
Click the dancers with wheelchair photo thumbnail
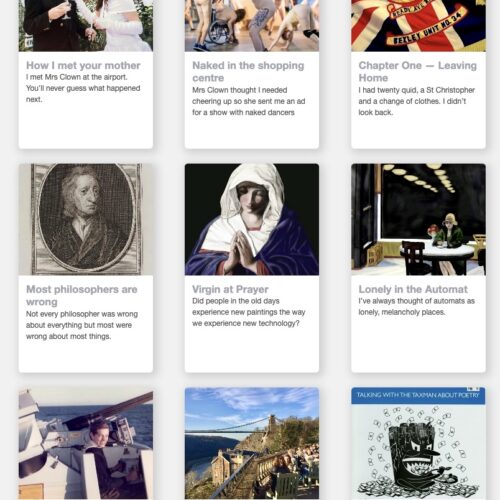252,26
